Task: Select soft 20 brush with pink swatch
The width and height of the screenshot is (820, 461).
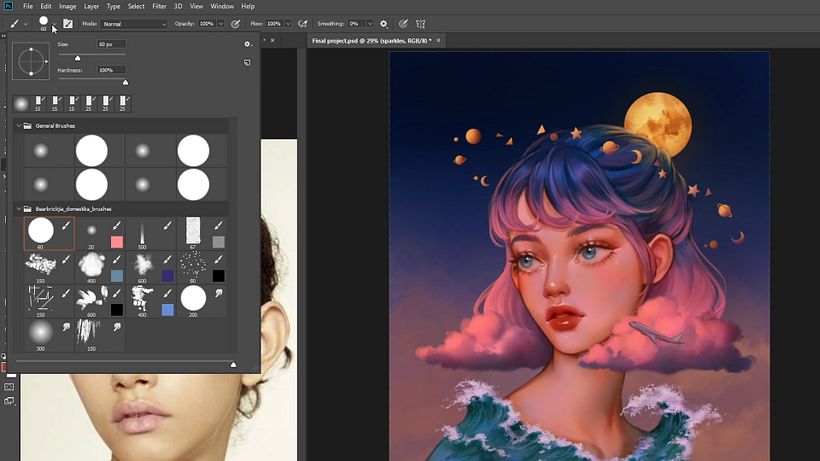Action: click(100, 233)
